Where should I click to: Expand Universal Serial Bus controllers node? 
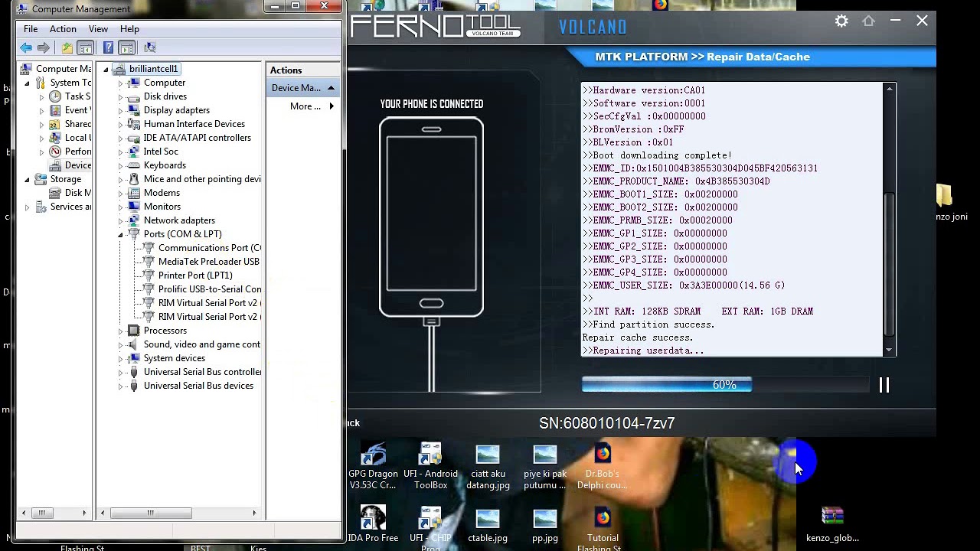coord(120,372)
